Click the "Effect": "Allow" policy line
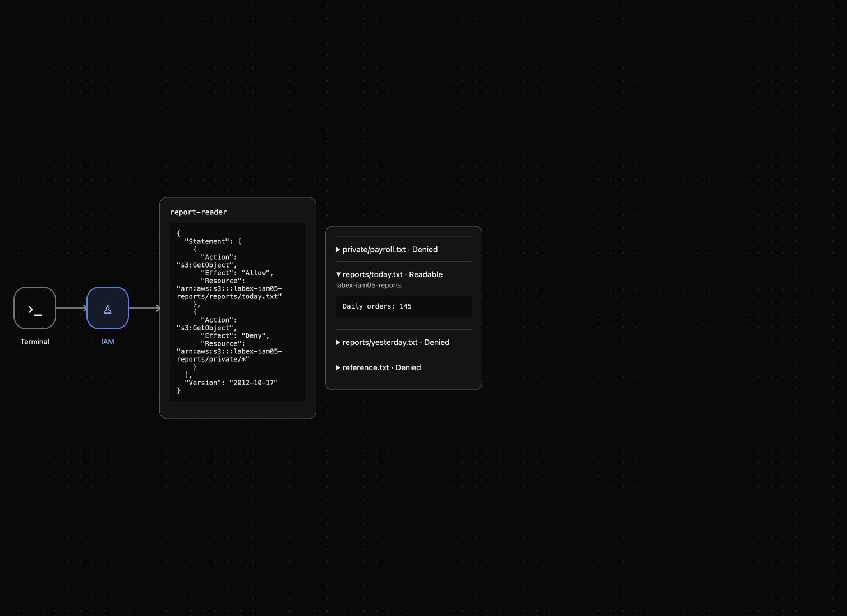847x616 pixels. [237, 273]
